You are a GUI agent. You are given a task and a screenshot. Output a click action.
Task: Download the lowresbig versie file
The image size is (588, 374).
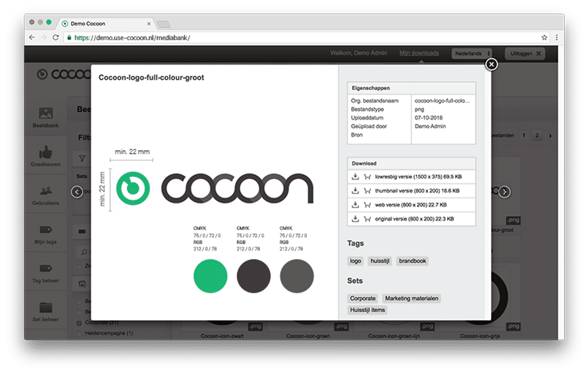coord(355,176)
